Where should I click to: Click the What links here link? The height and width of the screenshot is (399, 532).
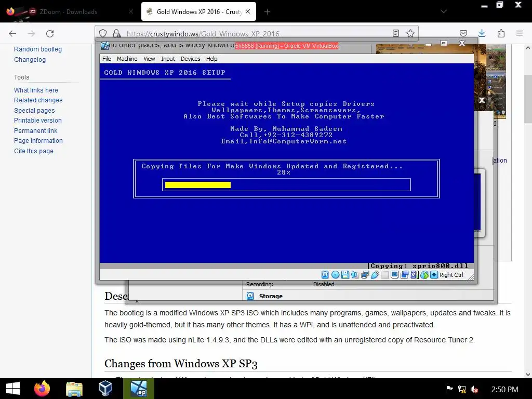tap(36, 90)
